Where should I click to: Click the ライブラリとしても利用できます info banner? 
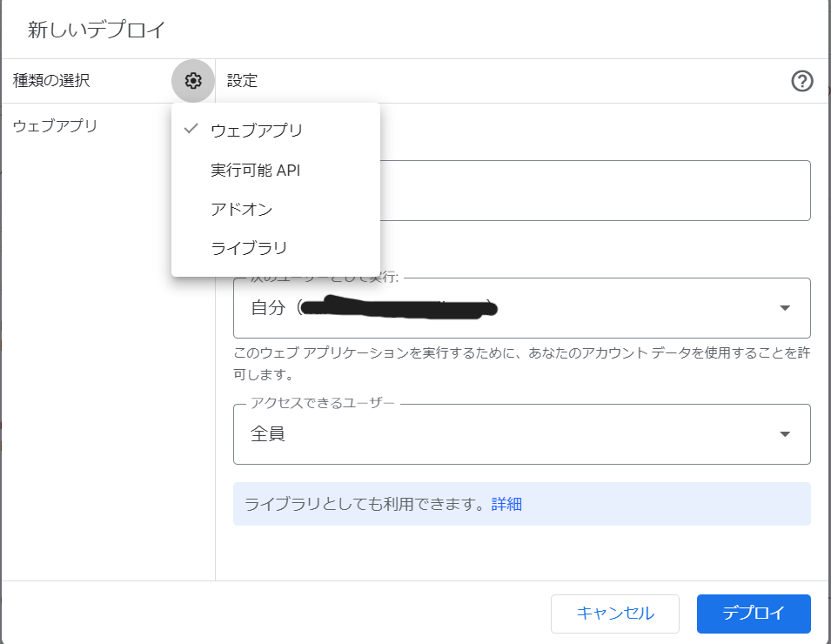click(521, 504)
